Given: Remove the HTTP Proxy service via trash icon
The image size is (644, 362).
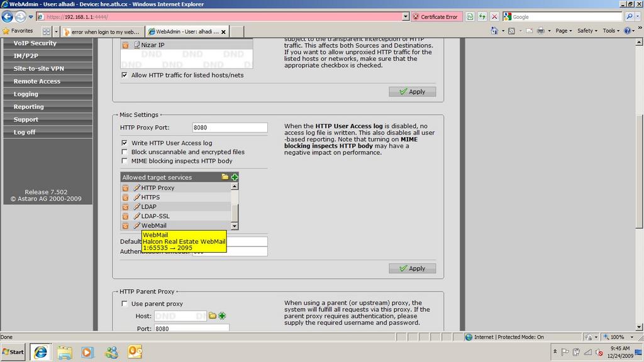Looking at the screenshot, I should 125,188.
